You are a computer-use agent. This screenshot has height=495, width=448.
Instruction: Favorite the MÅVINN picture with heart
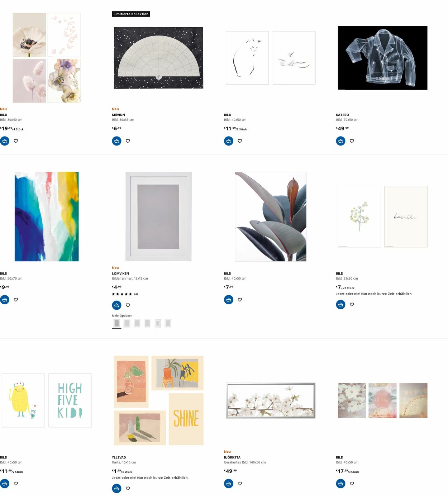(128, 141)
